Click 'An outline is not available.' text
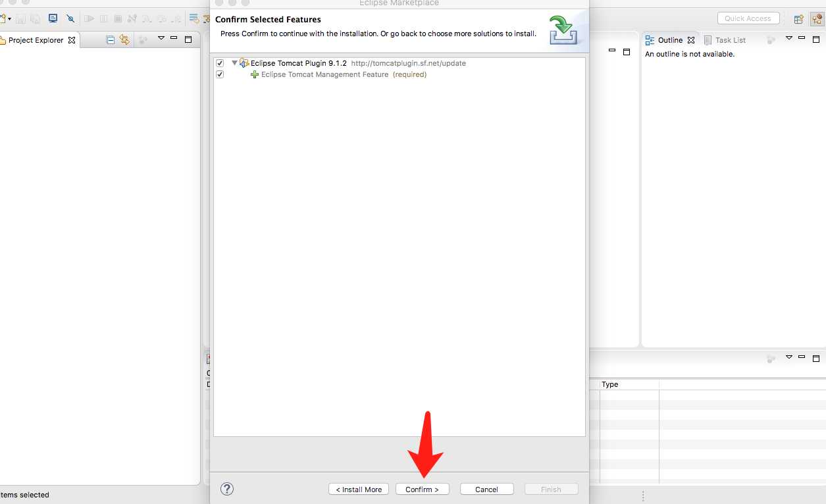The image size is (826, 504). [x=690, y=54]
